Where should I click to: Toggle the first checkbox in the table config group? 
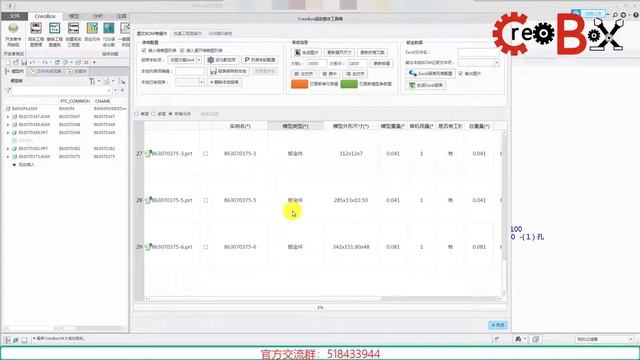144,50
